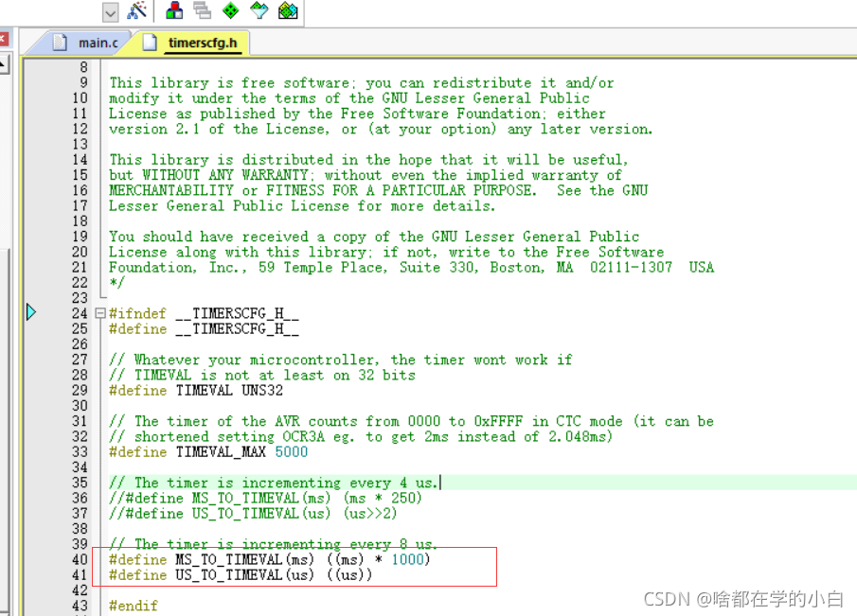Click the value 5000 in TIMEVAL_MAX
The height and width of the screenshot is (616, 857).
point(292,451)
